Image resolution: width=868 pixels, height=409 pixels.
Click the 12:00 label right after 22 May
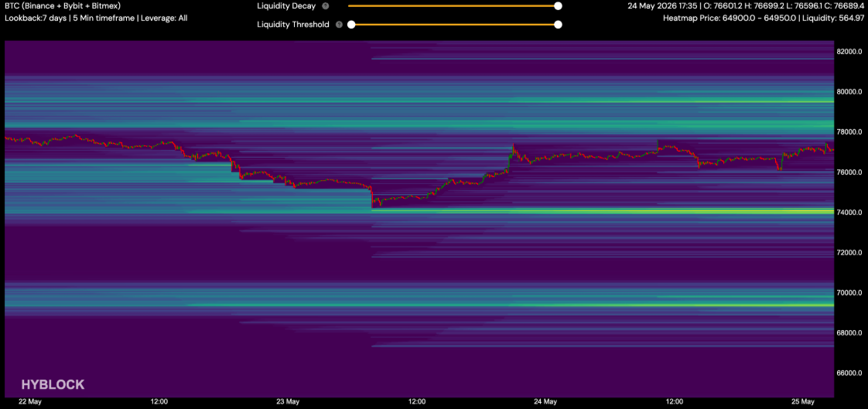(159, 401)
